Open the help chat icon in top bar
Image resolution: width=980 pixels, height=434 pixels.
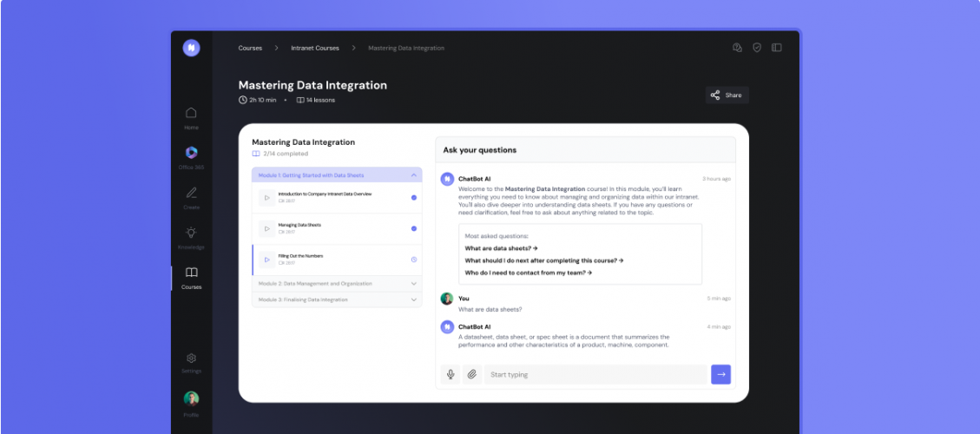click(737, 48)
